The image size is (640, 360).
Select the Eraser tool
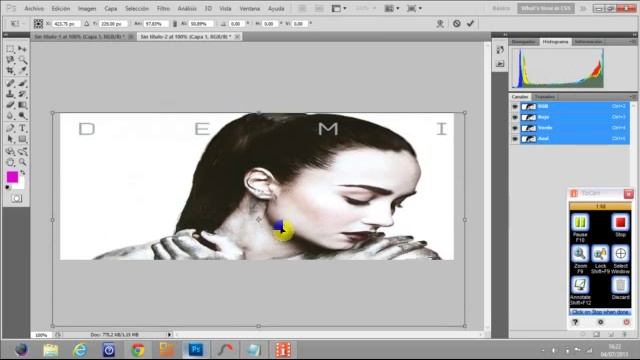coord(10,105)
